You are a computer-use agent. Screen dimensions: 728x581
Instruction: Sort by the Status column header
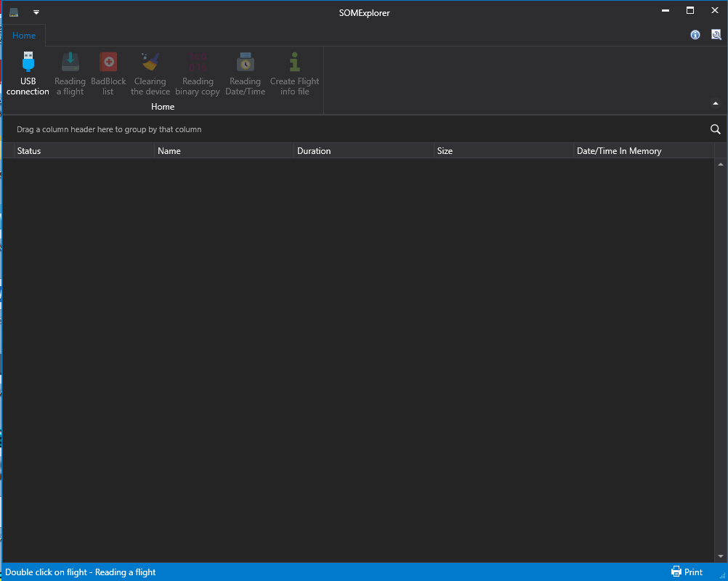click(x=80, y=151)
